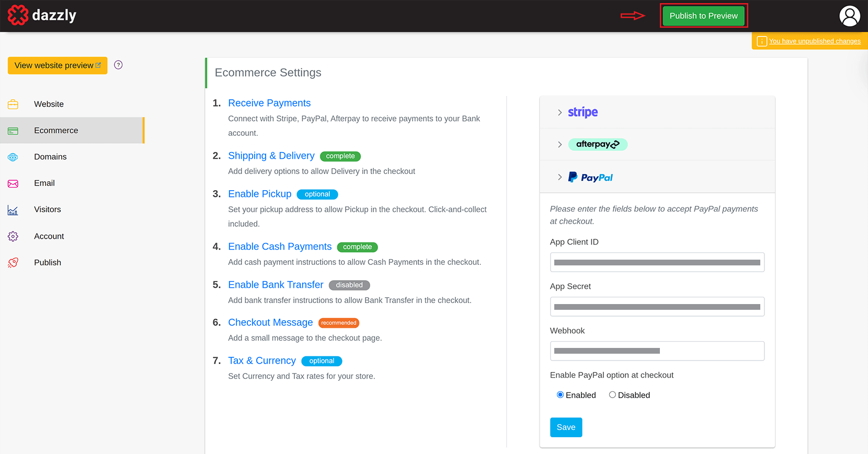Select the Disabled PayPal radio button

click(612, 395)
